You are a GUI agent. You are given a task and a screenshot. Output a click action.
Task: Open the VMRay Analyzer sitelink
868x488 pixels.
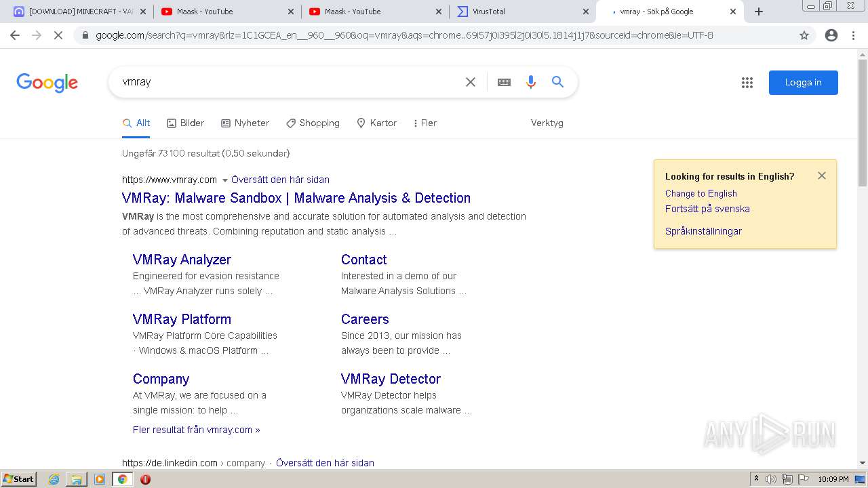point(182,260)
